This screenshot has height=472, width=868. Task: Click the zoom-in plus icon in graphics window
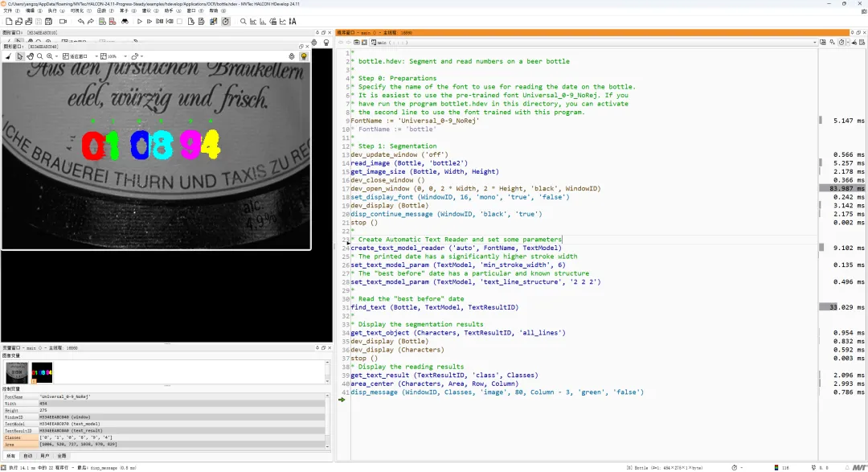point(50,56)
